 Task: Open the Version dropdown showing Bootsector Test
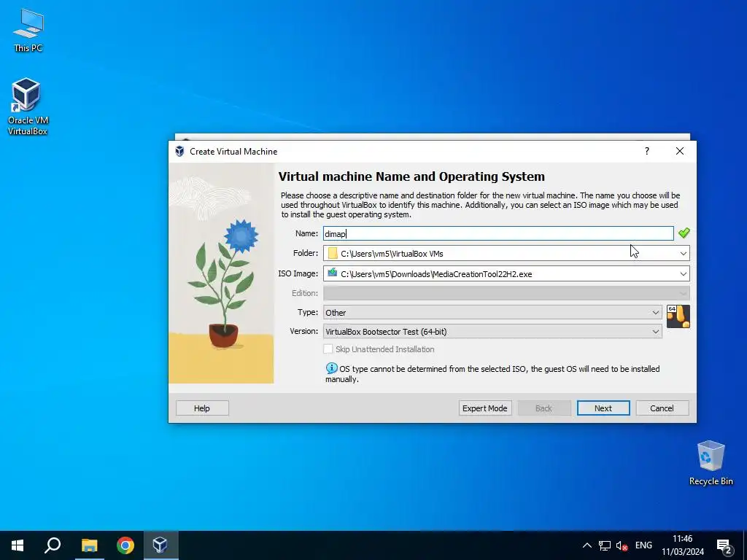(492, 332)
